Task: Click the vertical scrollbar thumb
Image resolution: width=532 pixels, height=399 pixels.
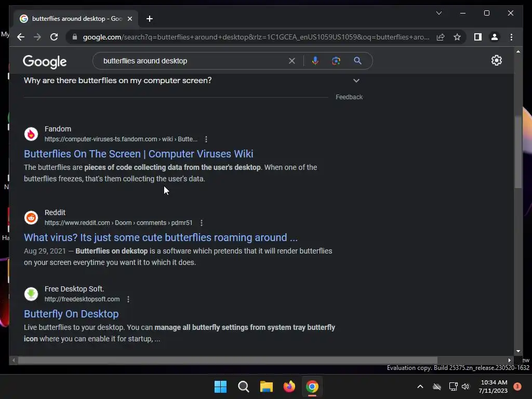Action: coord(518,152)
